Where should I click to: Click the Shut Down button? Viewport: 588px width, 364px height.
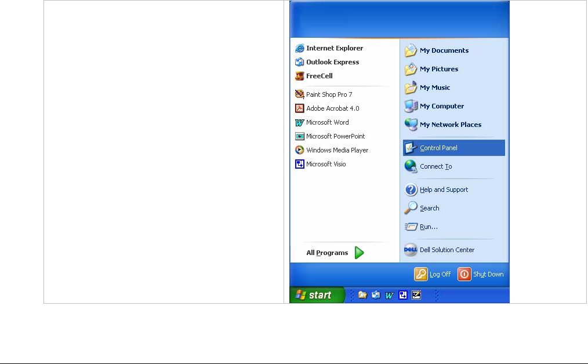point(481,274)
